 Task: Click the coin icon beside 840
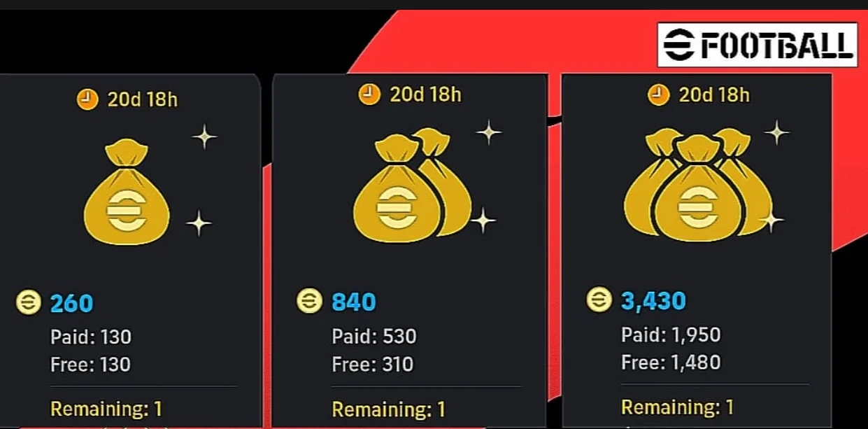click(310, 302)
